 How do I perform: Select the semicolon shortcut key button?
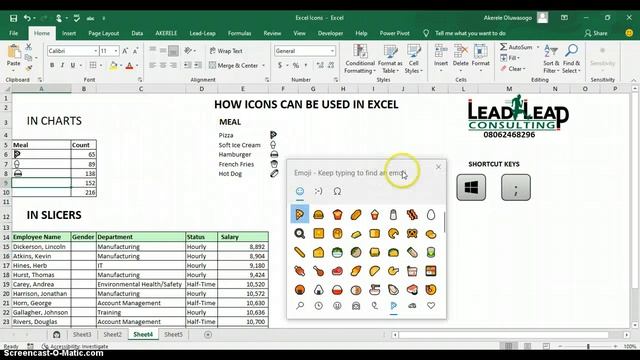(516, 187)
